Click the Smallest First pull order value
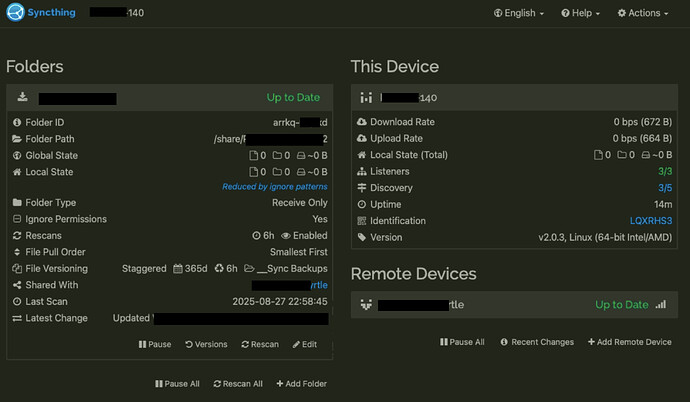The image size is (690, 402). [299, 252]
